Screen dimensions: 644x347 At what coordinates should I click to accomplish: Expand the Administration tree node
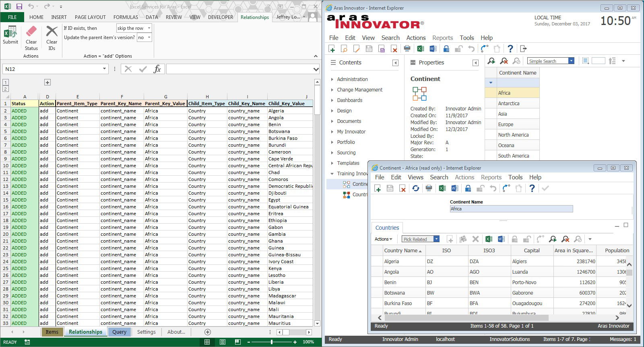(x=332, y=79)
